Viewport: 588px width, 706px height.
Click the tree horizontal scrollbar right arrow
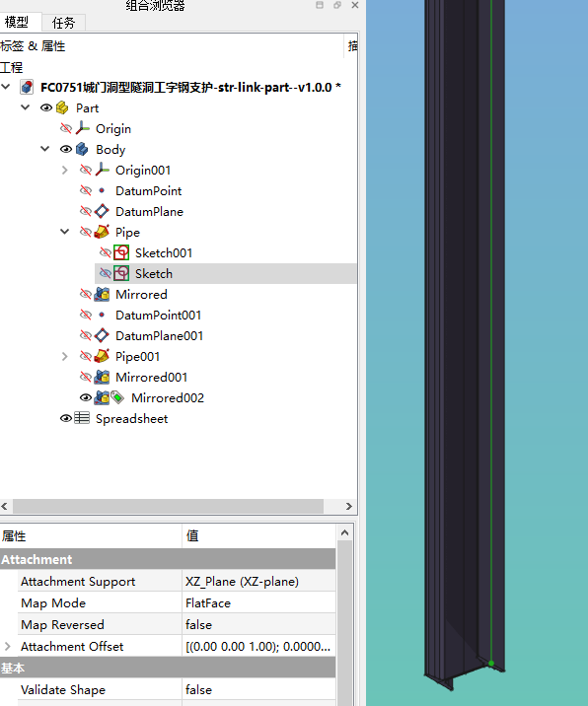pos(348,506)
